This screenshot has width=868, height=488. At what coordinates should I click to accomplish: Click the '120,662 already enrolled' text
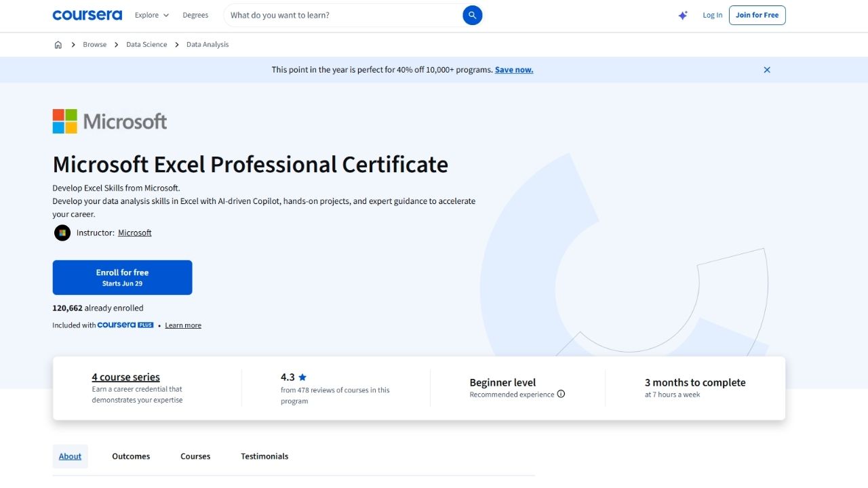point(98,308)
